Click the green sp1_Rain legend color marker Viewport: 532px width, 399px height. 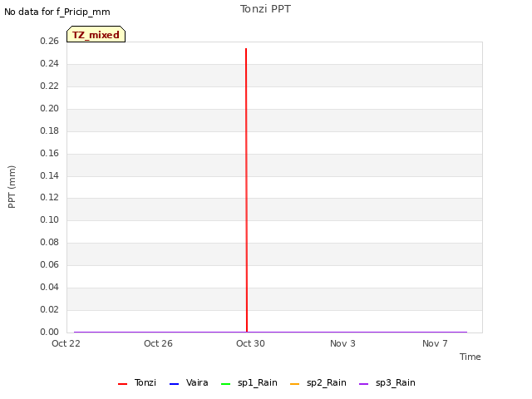225,384
